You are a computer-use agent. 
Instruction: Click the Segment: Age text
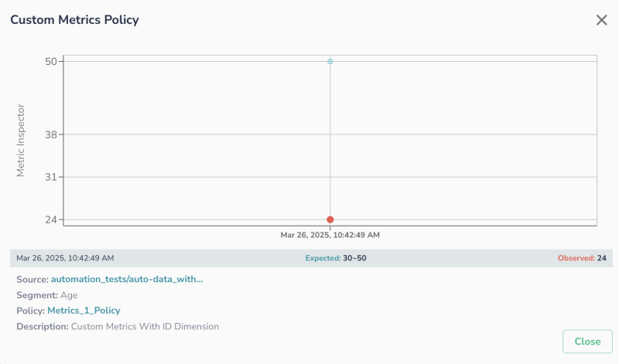coord(46,295)
